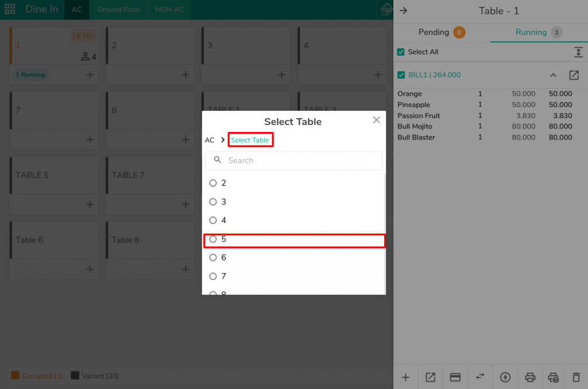Click the Bull Mojito item row
Screen dimensions: 588x389
coord(490,126)
